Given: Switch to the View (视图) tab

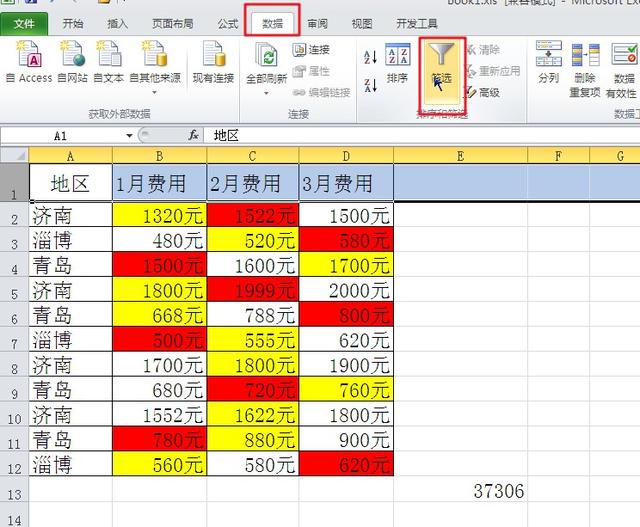Looking at the screenshot, I should tap(362, 24).
